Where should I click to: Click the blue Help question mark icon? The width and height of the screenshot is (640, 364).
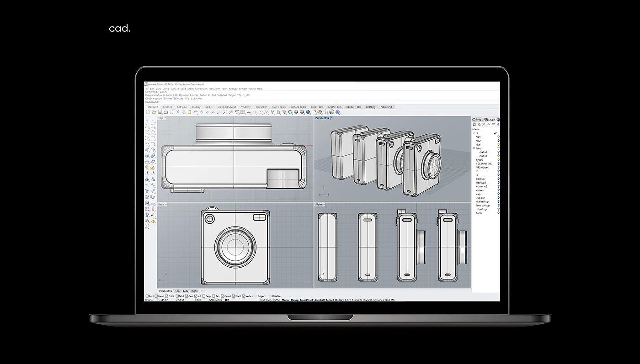click(x=338, y=112)
